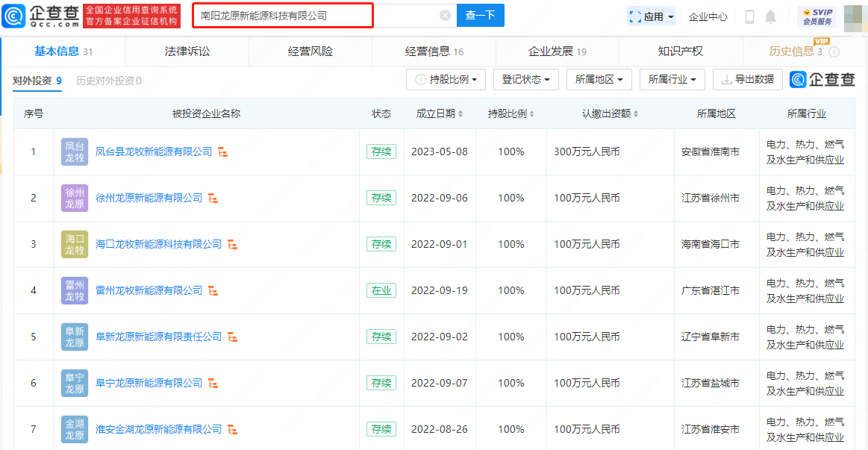This screenshot has height=450, width=868.
Task: Clear the search box with X icon
Action: pos(445,16)
